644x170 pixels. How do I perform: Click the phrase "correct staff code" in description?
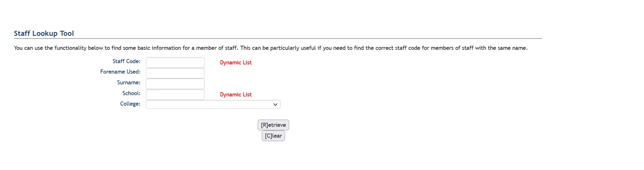coord(398,48)
